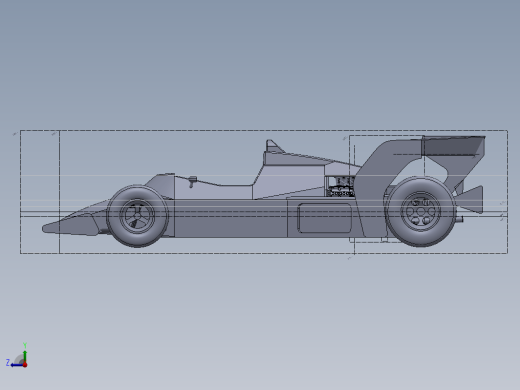520x390 pixels.
Task: Select the exposed engine detail behind cockpit
Action: point(340,187)
